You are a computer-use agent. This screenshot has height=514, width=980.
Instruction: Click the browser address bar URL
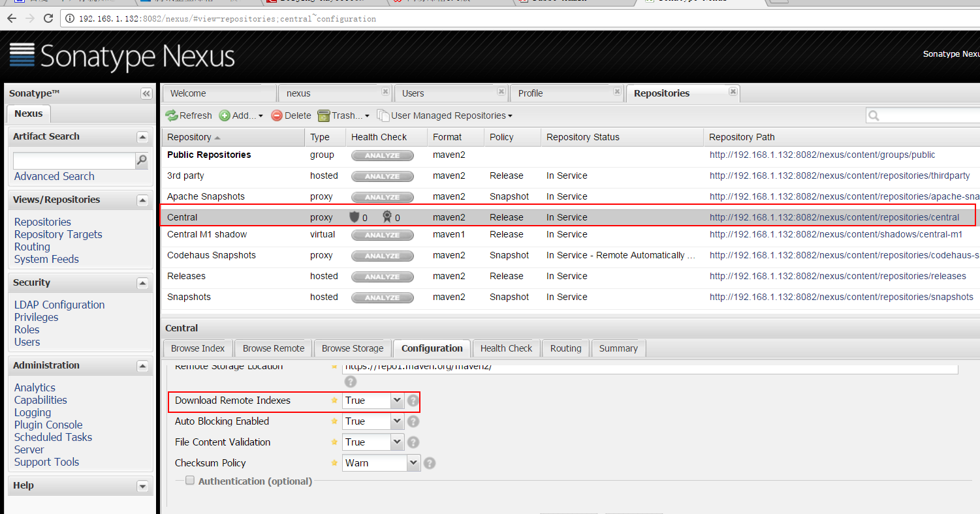click(227, 19)
